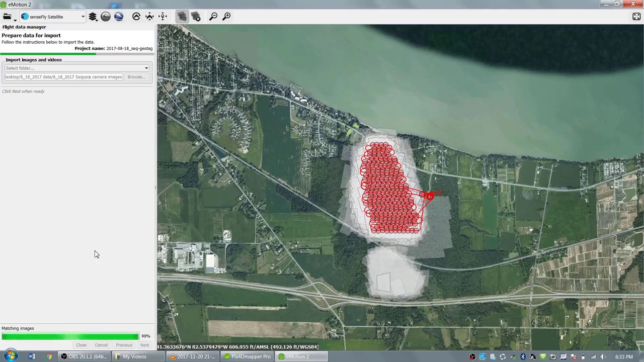
Task: Switch to Pix4Dmapper Pro taskbar window
Action: coord(247,356)
